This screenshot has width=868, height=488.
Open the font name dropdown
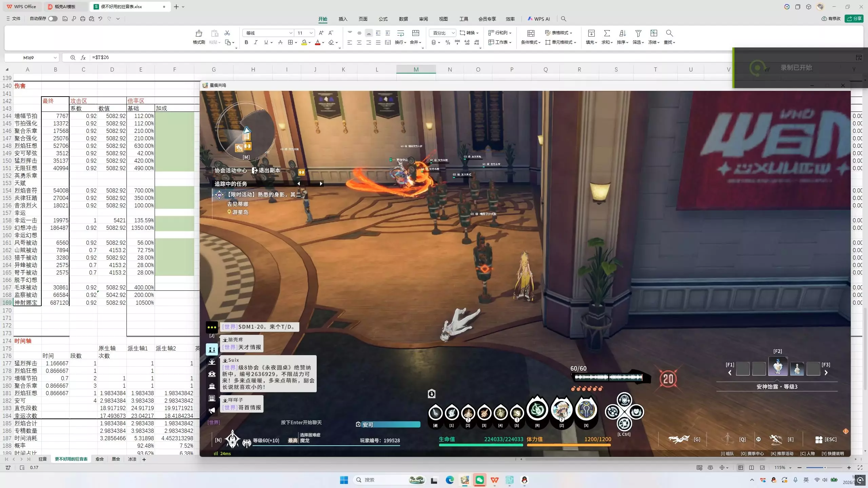point(291,33)
